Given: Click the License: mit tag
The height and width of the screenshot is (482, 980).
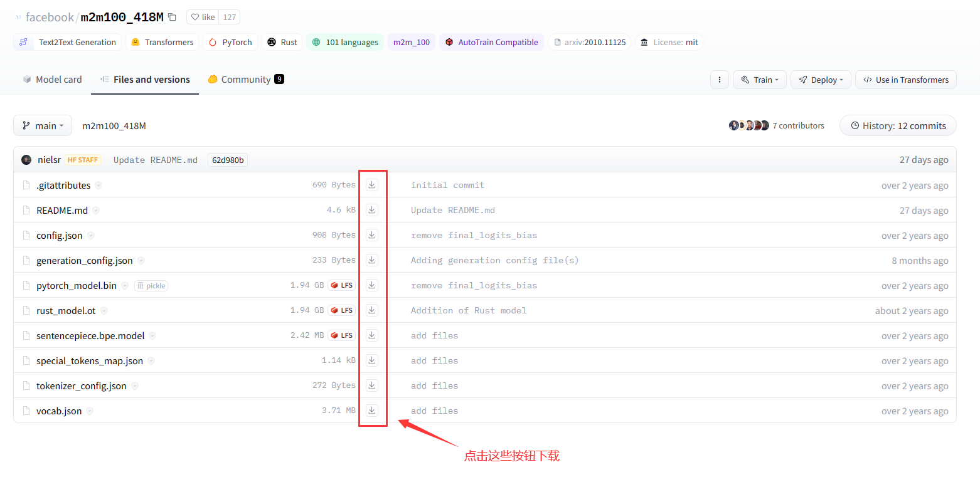Looking at the screenshot, I should (x=669, y=42).
